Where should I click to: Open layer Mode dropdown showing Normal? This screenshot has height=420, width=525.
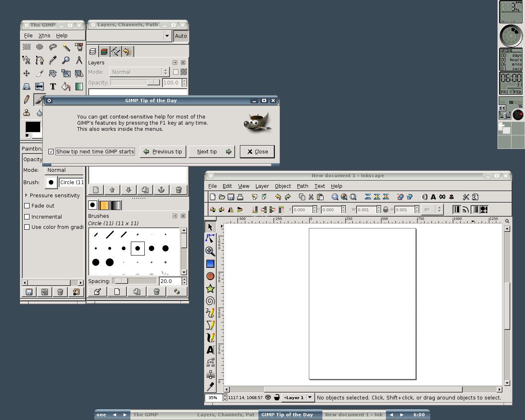coord(139,72)
